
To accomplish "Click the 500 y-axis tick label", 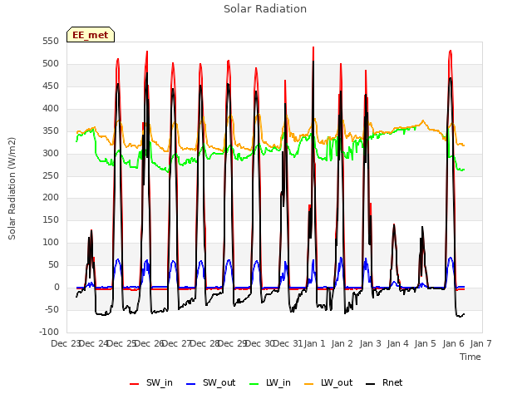I will [51, 64].
